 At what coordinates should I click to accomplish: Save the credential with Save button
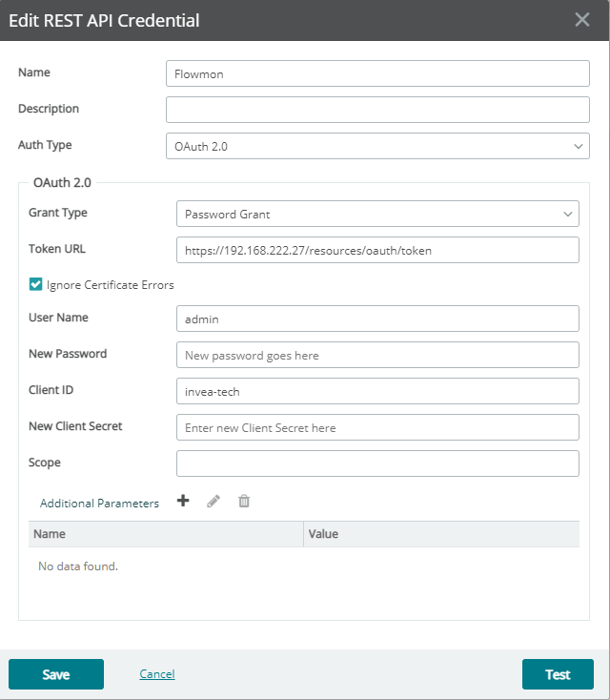click(x=56, y=674)
